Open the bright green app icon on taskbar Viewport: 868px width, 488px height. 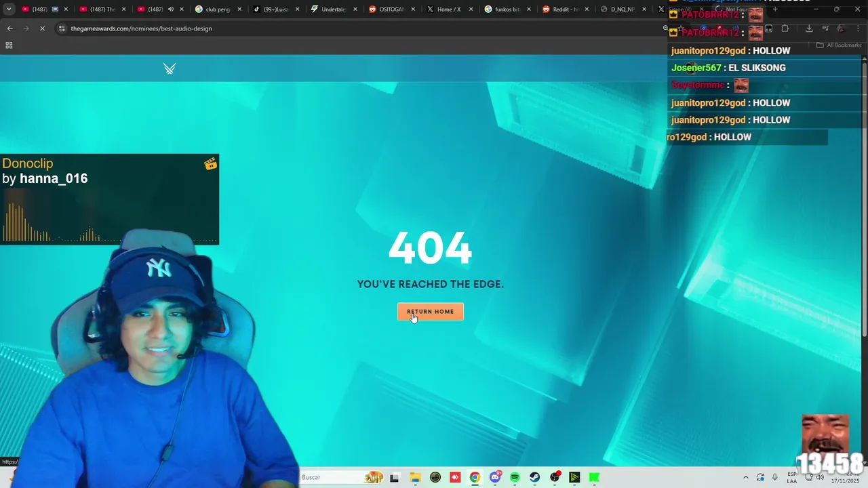[x=594, y=478]
